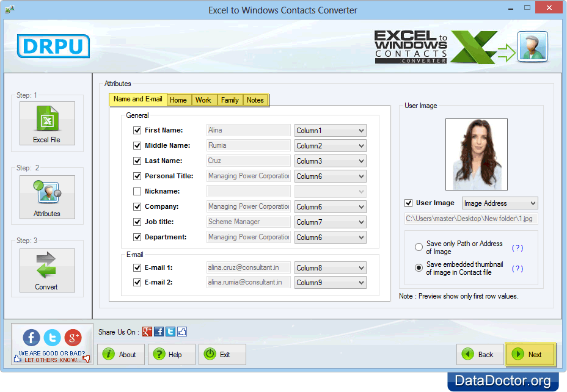Uncheck the E-mail 2 checkbox
567x392 pixels.
coord(137,282)
